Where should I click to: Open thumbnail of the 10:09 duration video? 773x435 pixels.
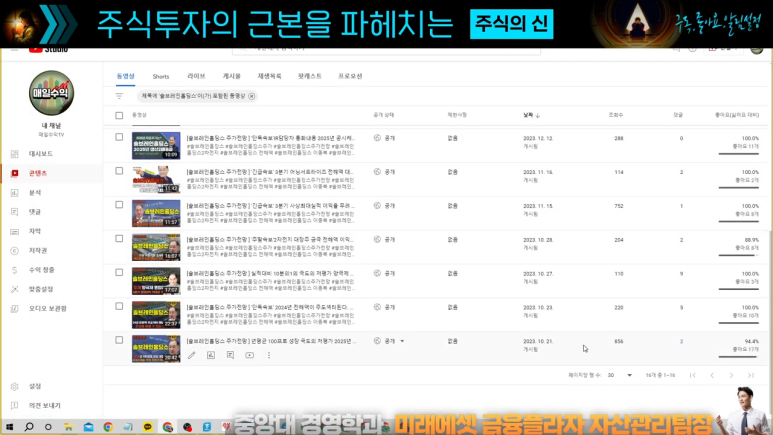[156, 145]
